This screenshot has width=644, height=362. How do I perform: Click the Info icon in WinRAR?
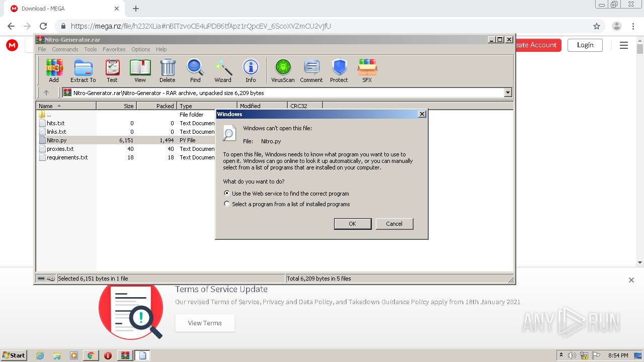click(x=251, y=71)
